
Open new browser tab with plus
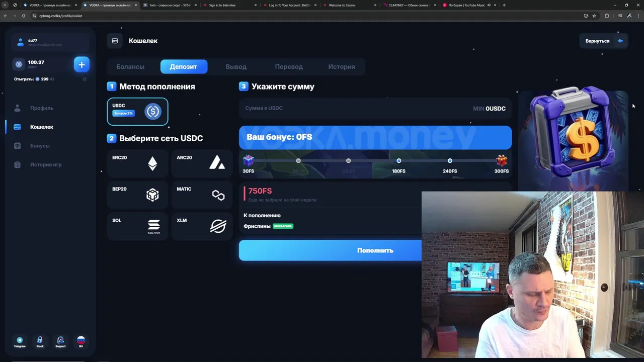click(504, 5)
